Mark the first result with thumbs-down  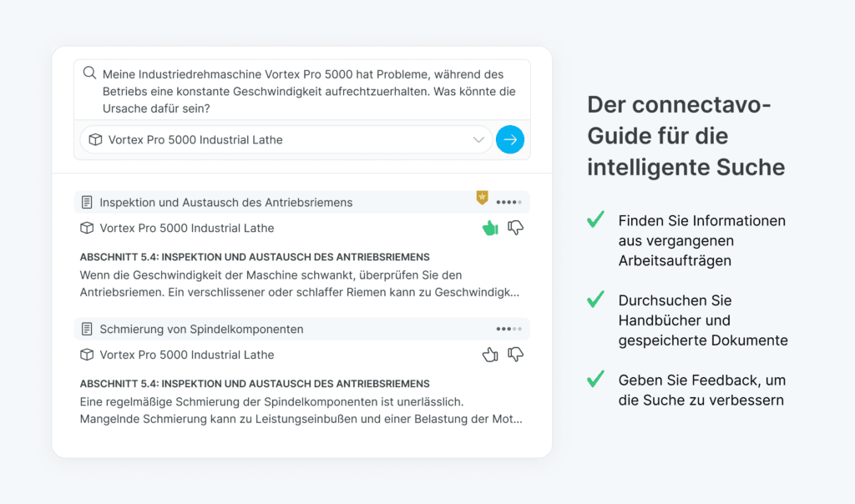[x=516, y=228]
